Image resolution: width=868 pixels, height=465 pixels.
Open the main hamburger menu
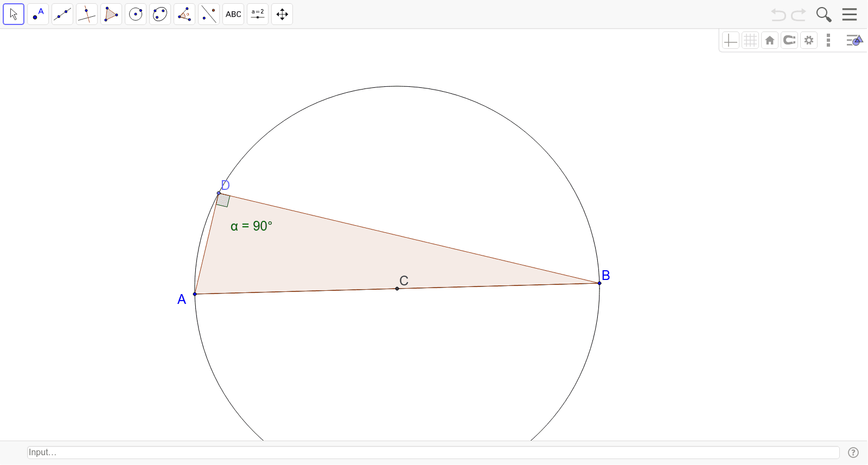[x=850, y=15]
